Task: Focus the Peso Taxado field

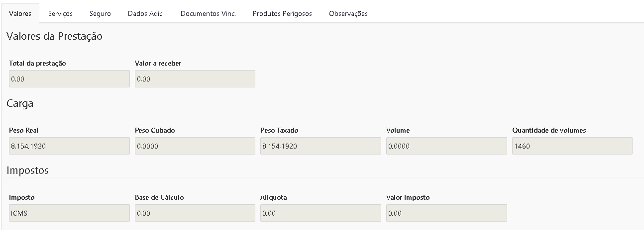Action: point(321,146)
